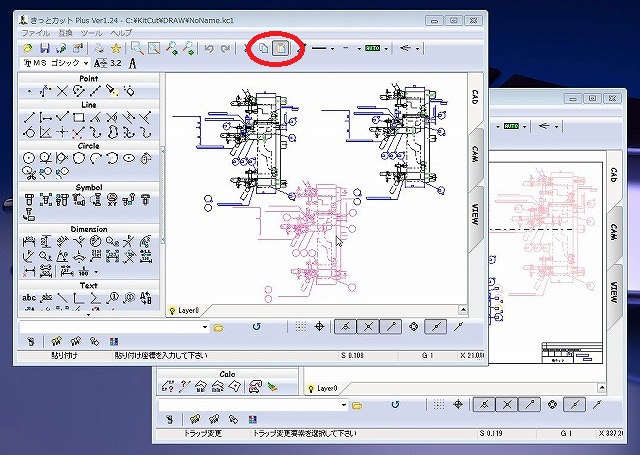Screen dimensions: 640x455
Task: Open the ツール menu
Action: pyautogui.click(x=91, y=33)
